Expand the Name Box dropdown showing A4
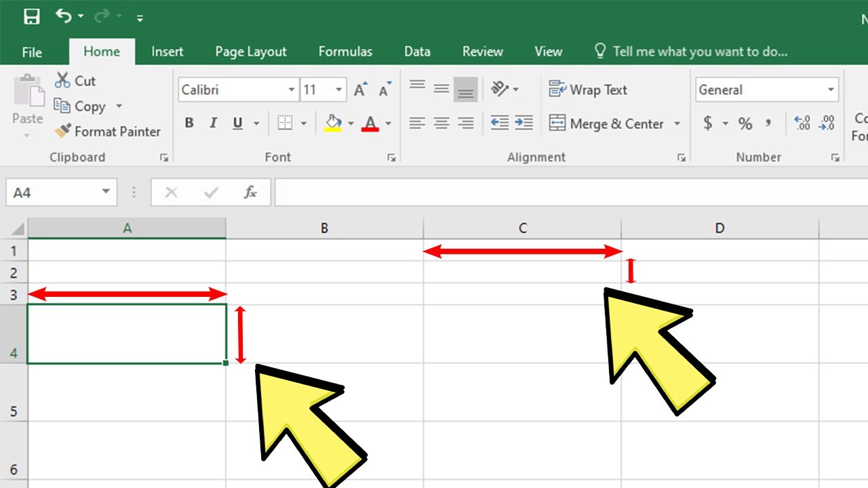 106,192
